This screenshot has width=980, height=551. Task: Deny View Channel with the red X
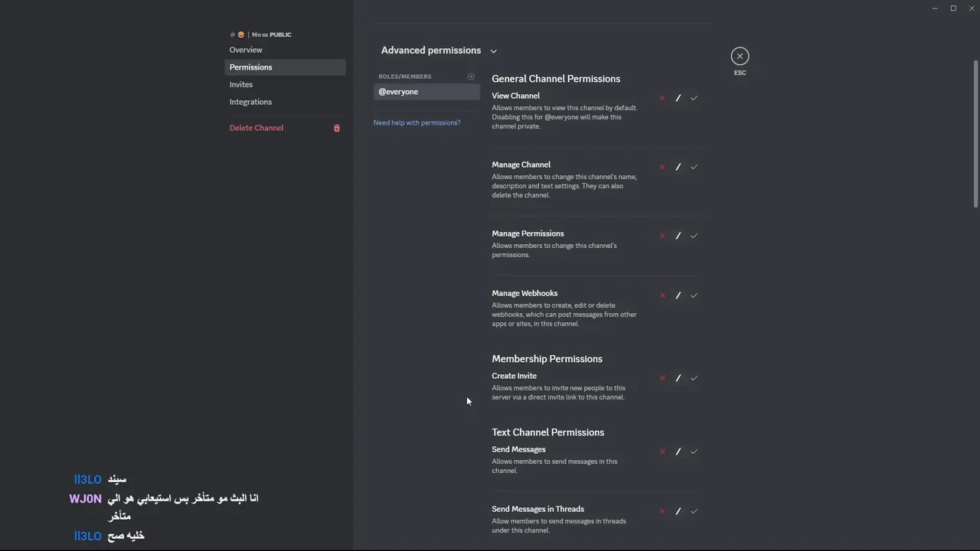[x=662, y=98]
